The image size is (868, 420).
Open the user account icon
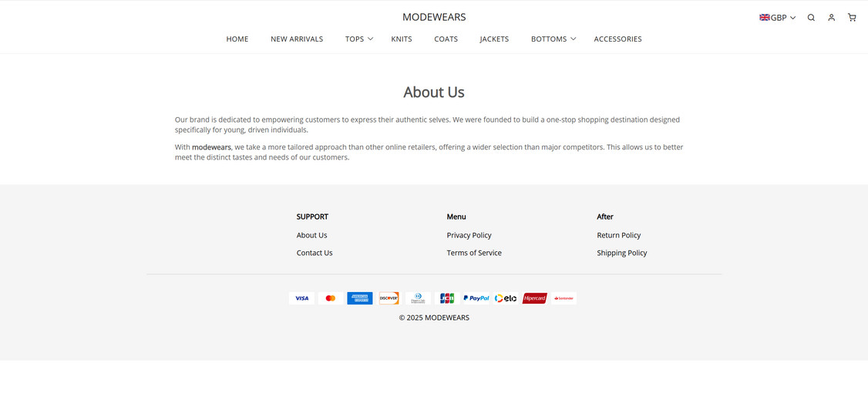tap(832, 18)
